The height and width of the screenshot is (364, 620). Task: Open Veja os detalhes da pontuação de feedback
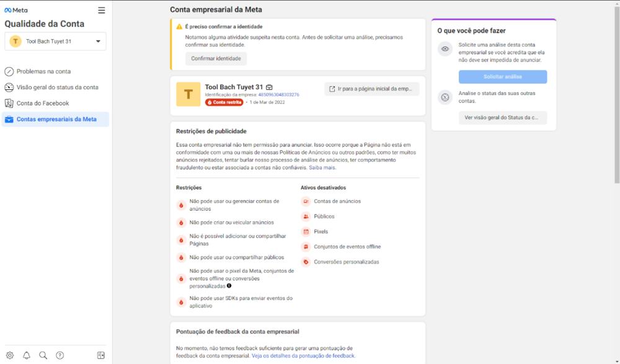pyautogui.click(x=303, y=356)
